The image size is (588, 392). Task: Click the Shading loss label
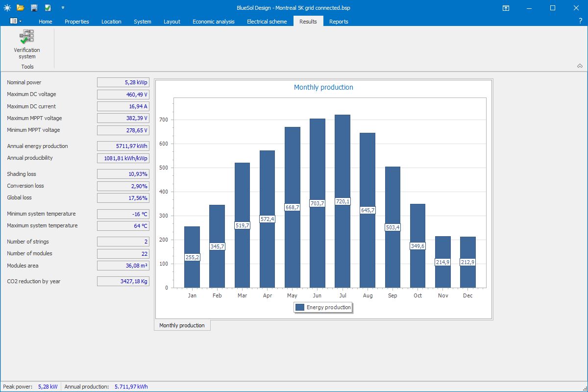pyautogui.click(x=22, y=174)
